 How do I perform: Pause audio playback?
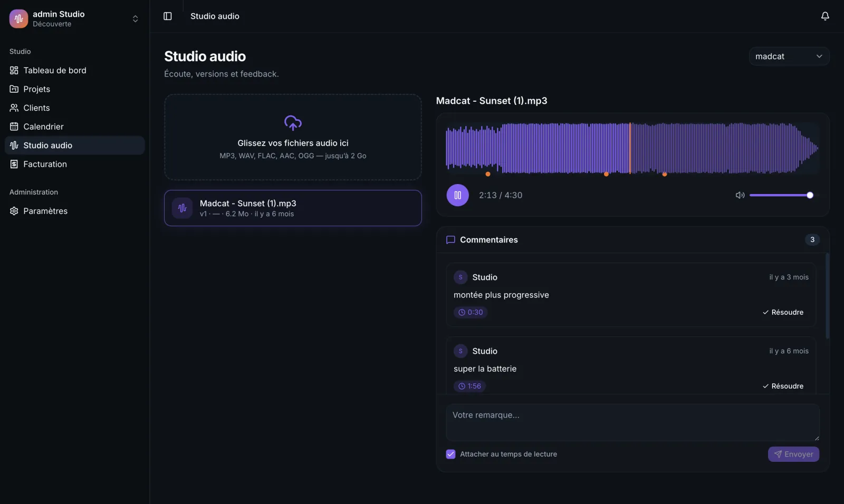[457, 195]
